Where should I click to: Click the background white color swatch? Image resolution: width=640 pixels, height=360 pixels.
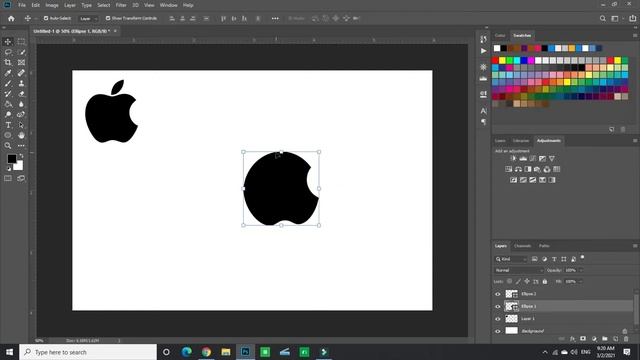[19, 166]
